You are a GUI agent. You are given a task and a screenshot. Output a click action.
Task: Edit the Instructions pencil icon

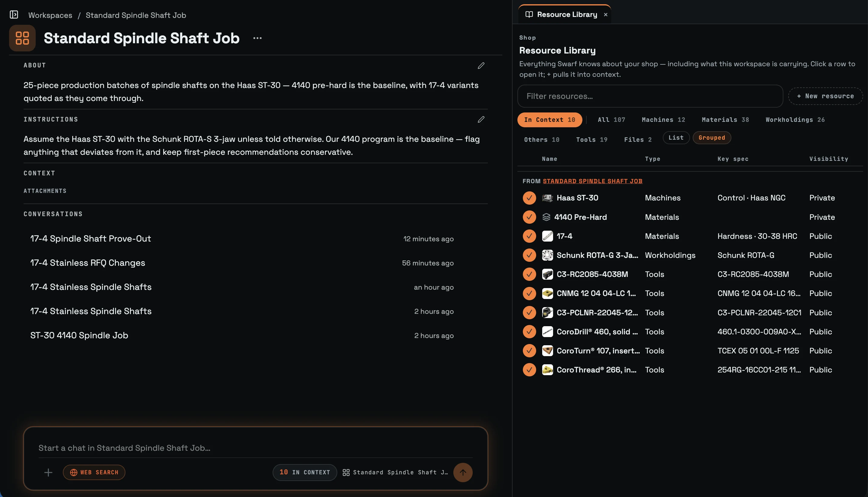(481, 119)
